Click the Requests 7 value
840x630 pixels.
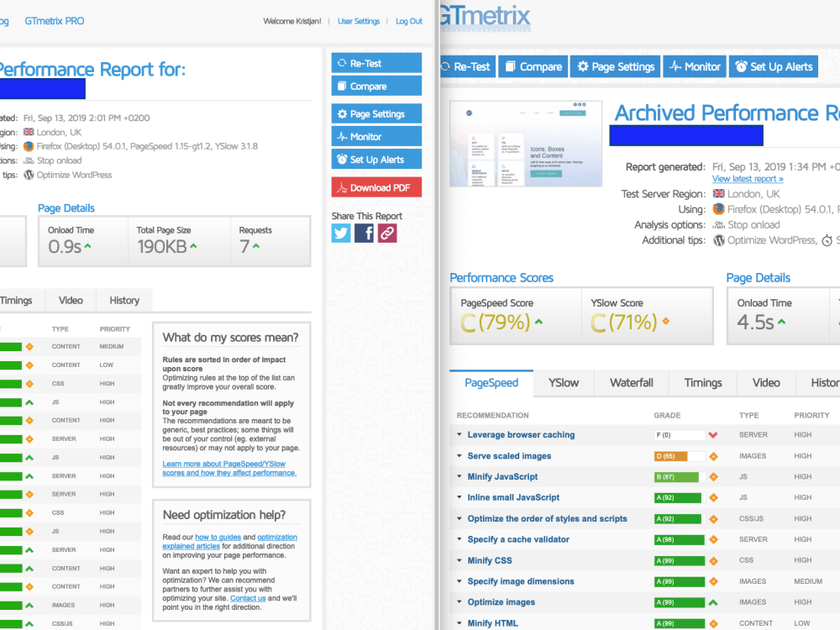(244, 246)
